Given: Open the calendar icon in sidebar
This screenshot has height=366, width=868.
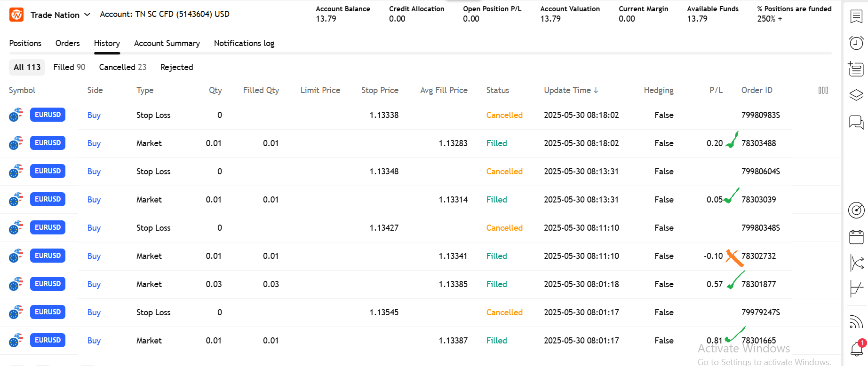Looking at the screenshot, I should point(856,237).
